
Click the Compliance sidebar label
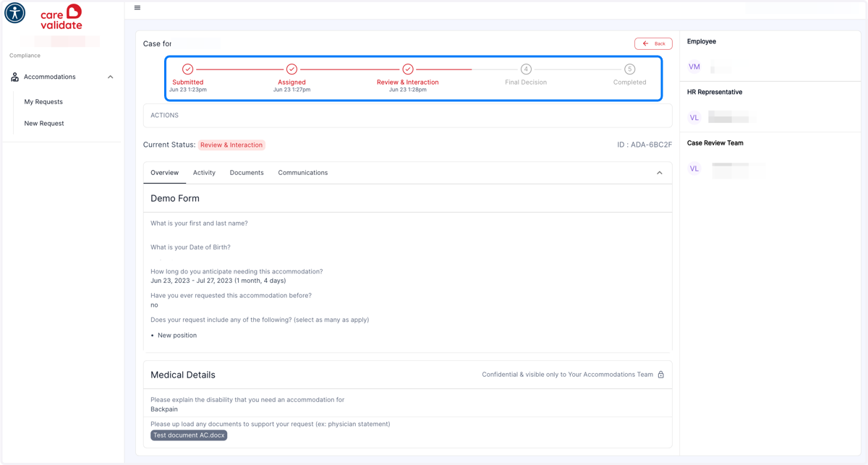(x=25, y=56)
